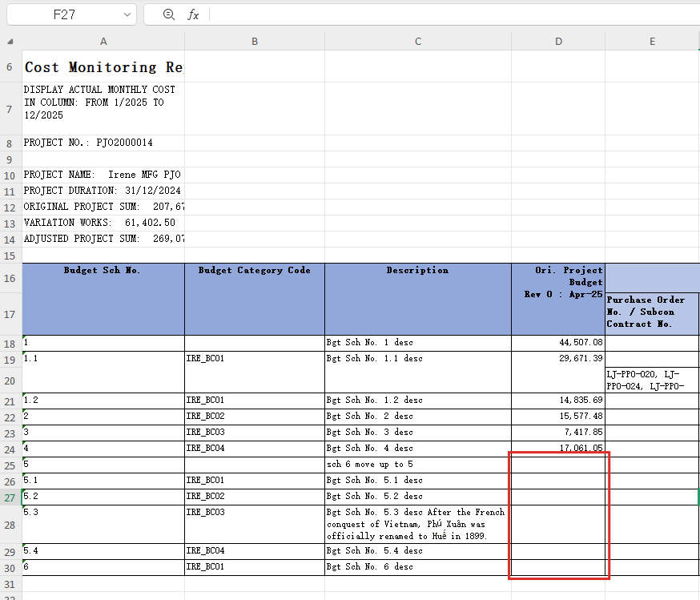This screenshot has height=600, width=700.
Task: Select row 16 header
Action: tap(10, 279)
